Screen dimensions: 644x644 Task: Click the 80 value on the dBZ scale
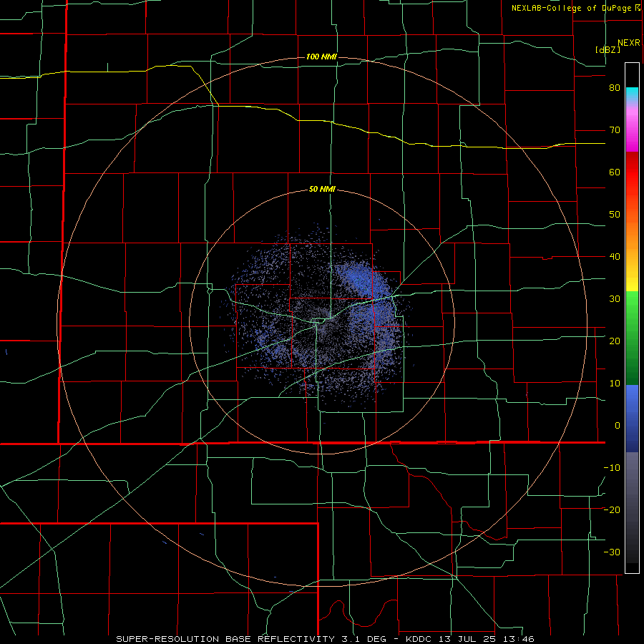click(615, 88)
